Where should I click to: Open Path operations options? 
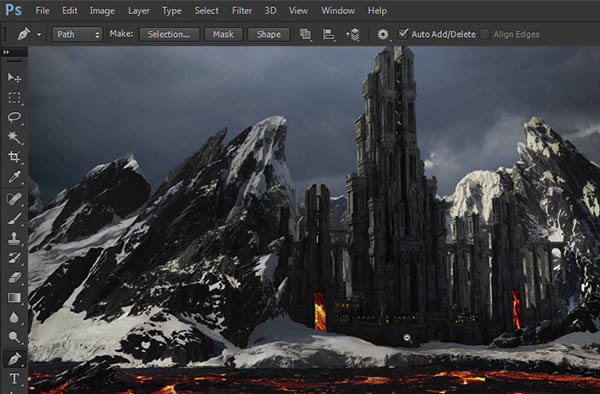coord(305,34)
